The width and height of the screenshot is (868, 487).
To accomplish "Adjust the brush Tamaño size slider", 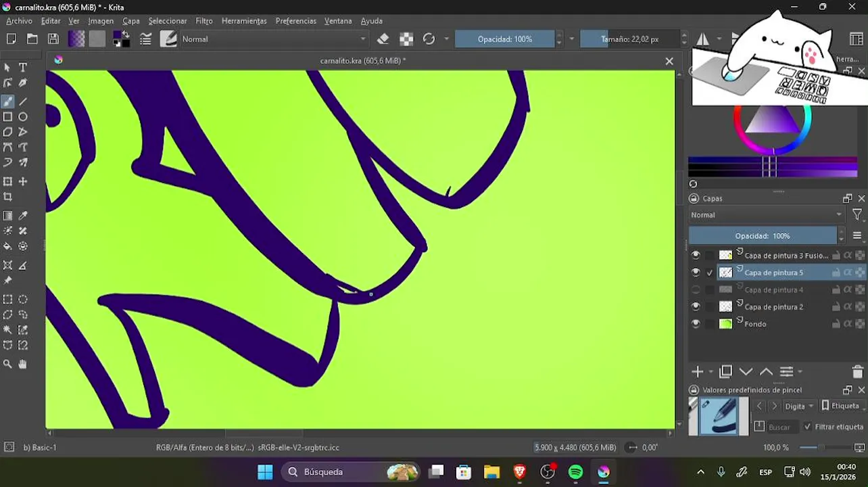I will pos(630,39).
